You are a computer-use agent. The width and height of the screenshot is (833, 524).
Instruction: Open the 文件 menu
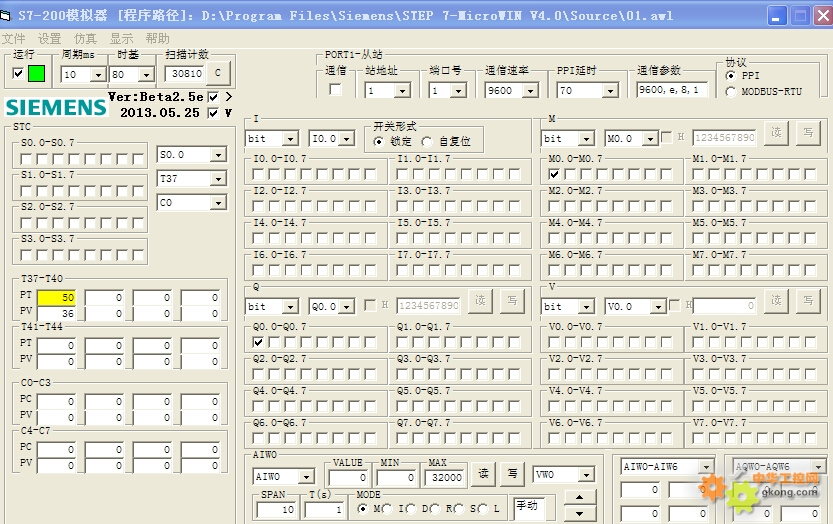pos(13,39)
